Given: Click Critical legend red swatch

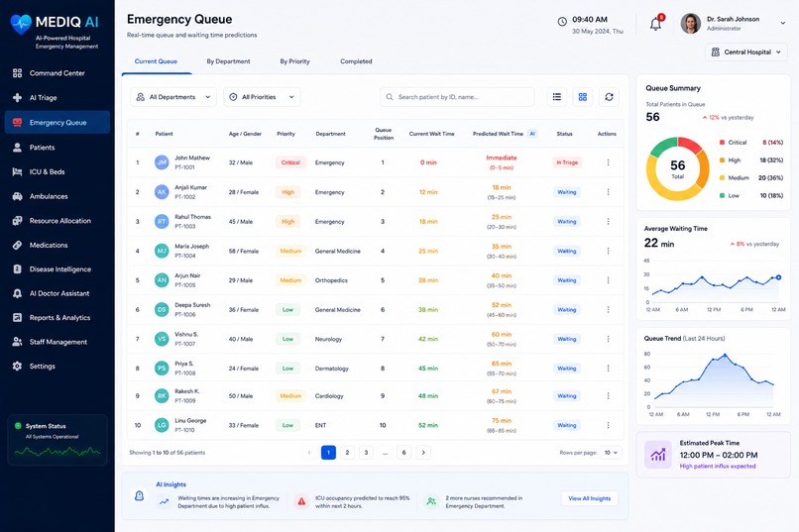Looking at the screenshot, I should [722, 143].
